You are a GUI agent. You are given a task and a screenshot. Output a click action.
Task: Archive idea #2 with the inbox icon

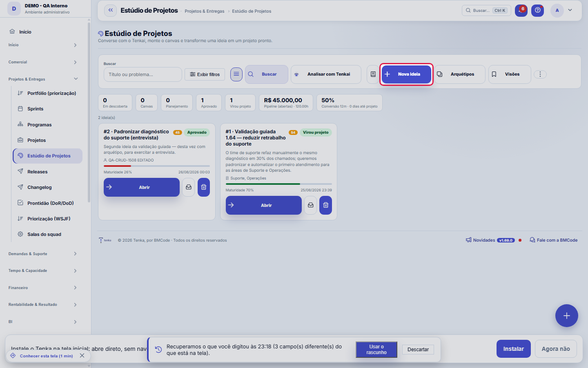[x=188, y=187]
